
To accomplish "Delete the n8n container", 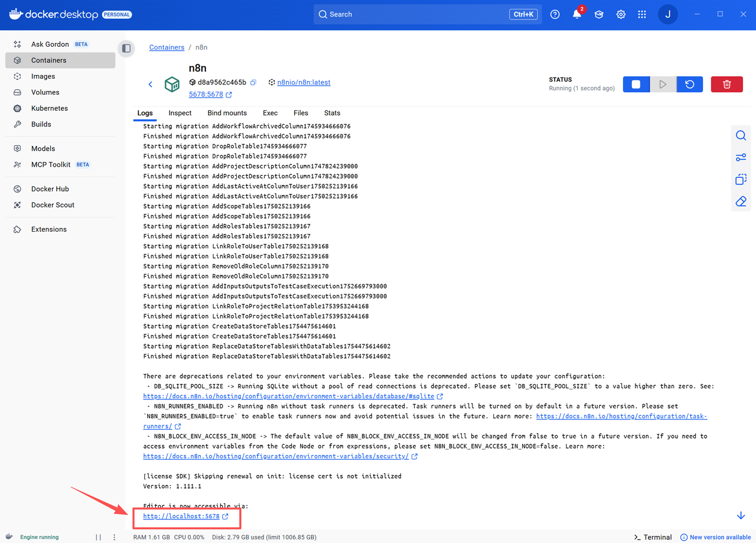I will [x=727, y=84].
